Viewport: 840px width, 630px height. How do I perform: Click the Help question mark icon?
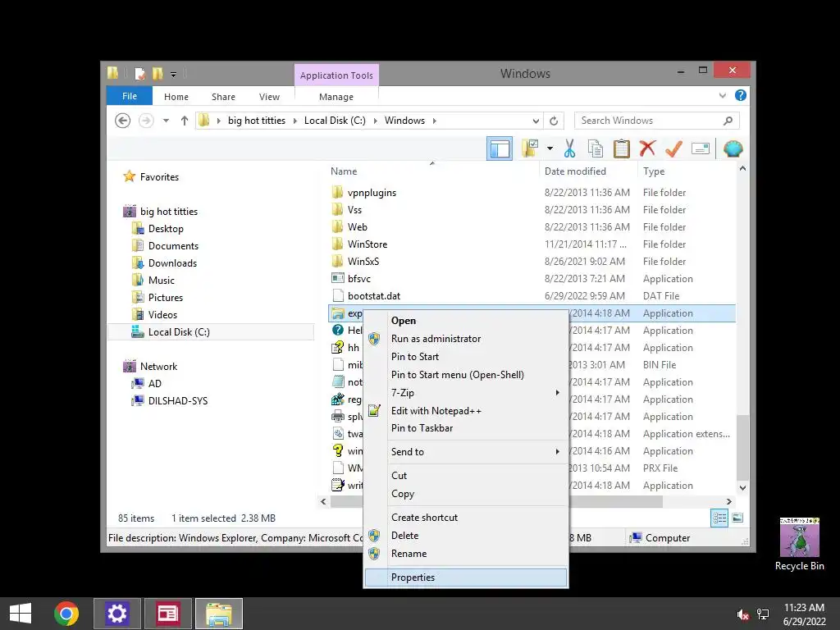[741, 95]
